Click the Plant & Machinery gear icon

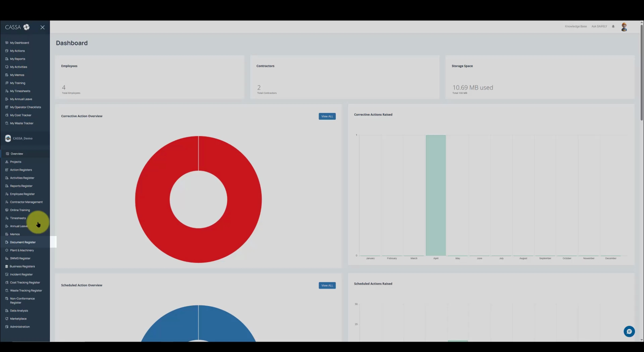tap(7, 250)
